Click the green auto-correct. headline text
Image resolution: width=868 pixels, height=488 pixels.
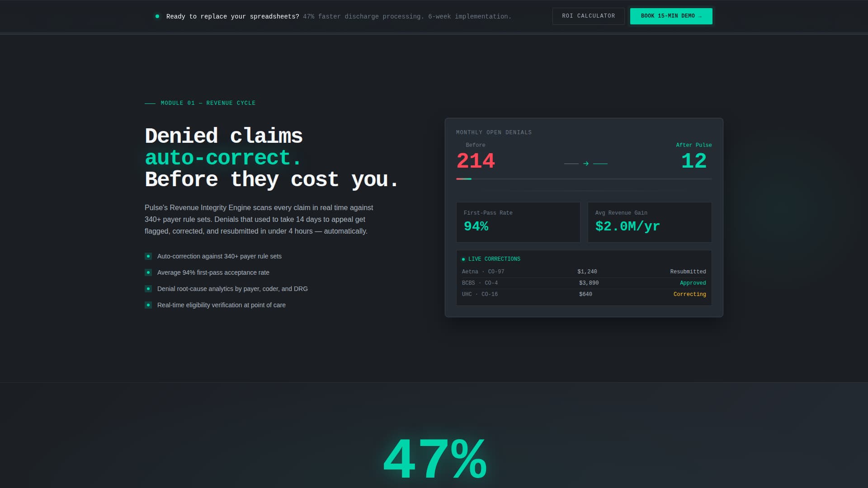point(223,158)
